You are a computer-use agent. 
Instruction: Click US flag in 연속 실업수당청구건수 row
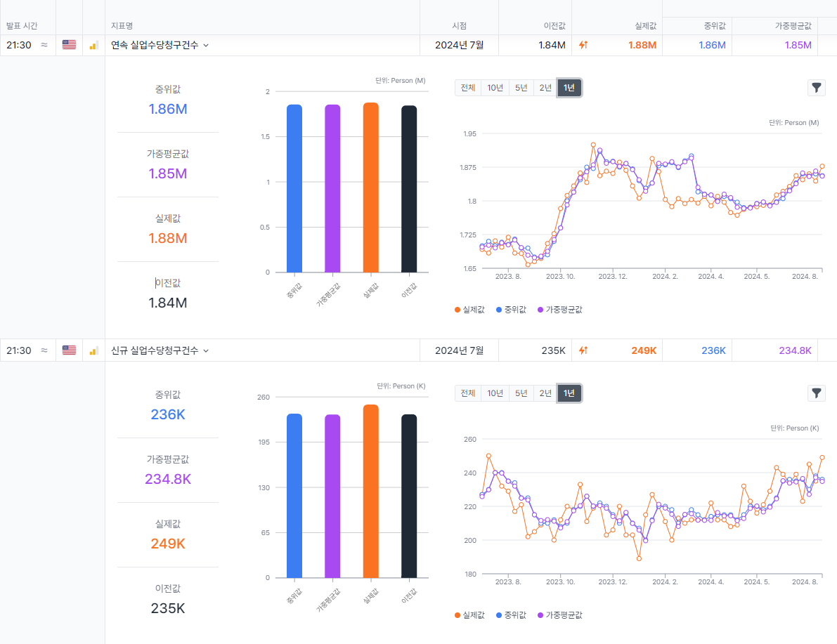[69, 45]
